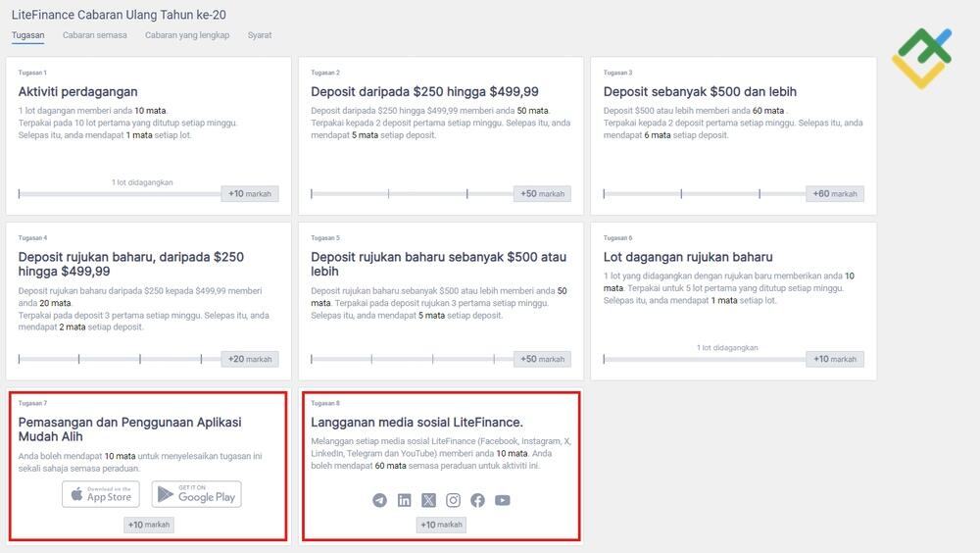Click the LiteFinance logo
The image size is (980, 553).
pos(922,58)
